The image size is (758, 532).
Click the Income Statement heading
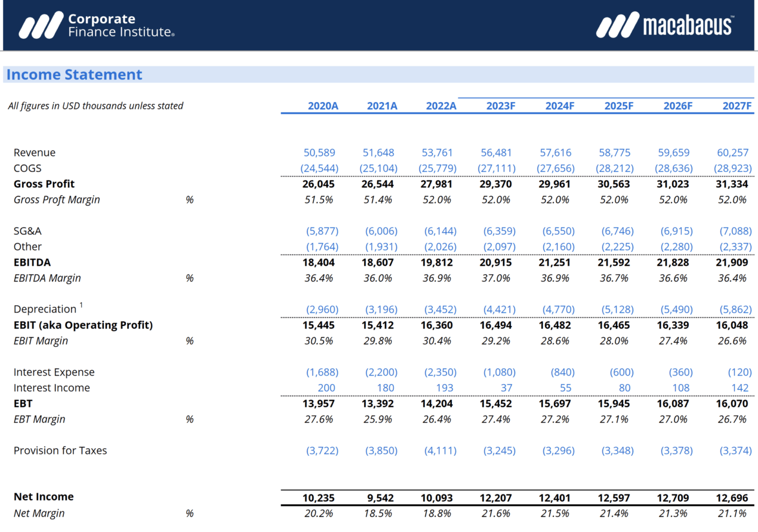[74, 74]
